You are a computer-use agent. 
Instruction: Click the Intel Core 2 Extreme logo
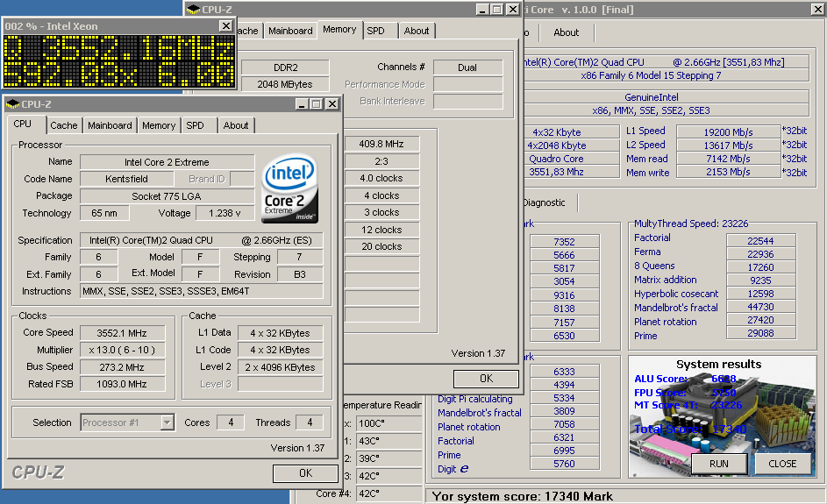(x=290, y=188)
